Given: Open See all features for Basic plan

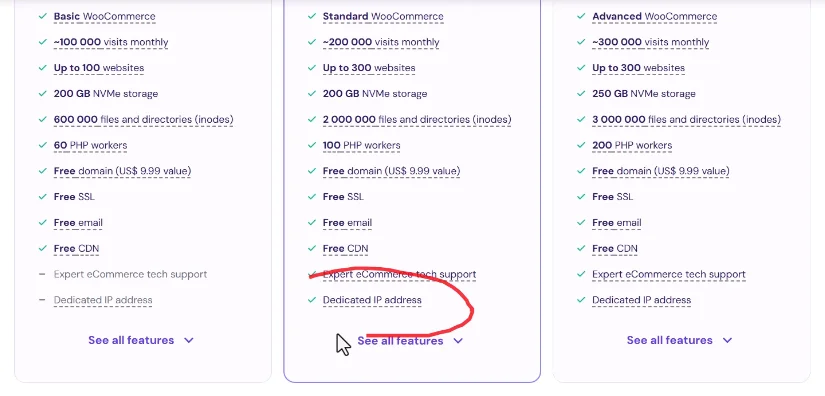Looking at the screenshot, I should coord(131,340).
